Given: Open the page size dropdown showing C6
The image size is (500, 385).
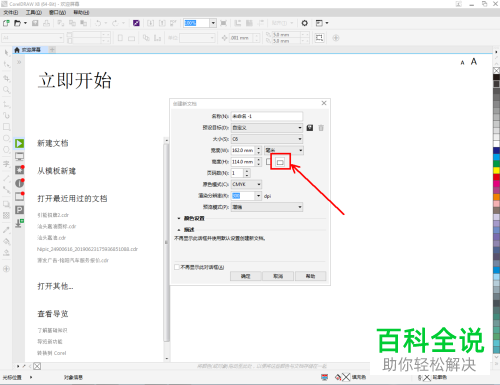Looking at the screenshot, I should tap(267, 139).
